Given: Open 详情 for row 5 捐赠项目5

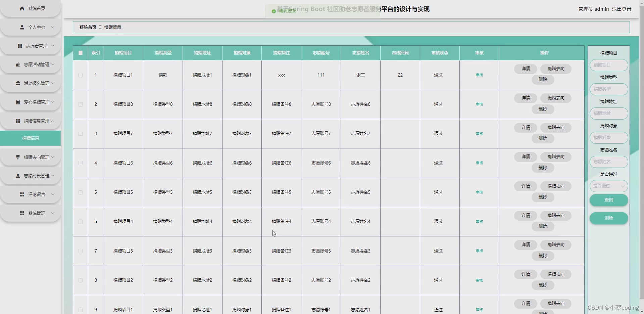Looking at the screenshot, I should (526, 186).
